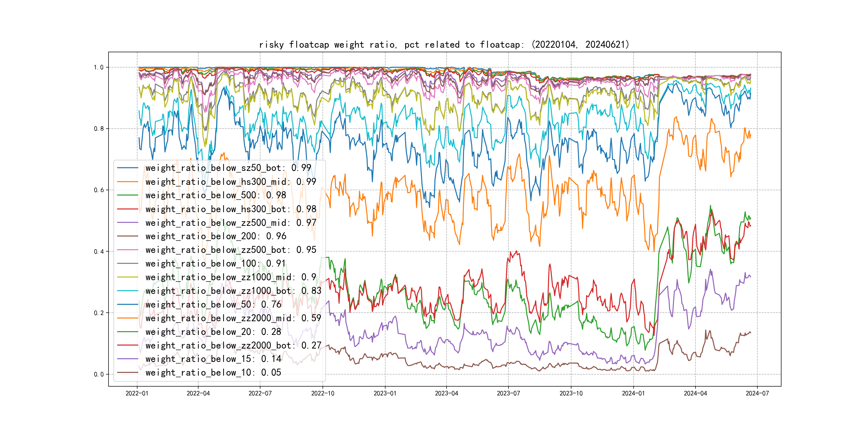
Task: Click legend entry weight_ratio_below_zz1000_bot
Action: coord(233,291)
